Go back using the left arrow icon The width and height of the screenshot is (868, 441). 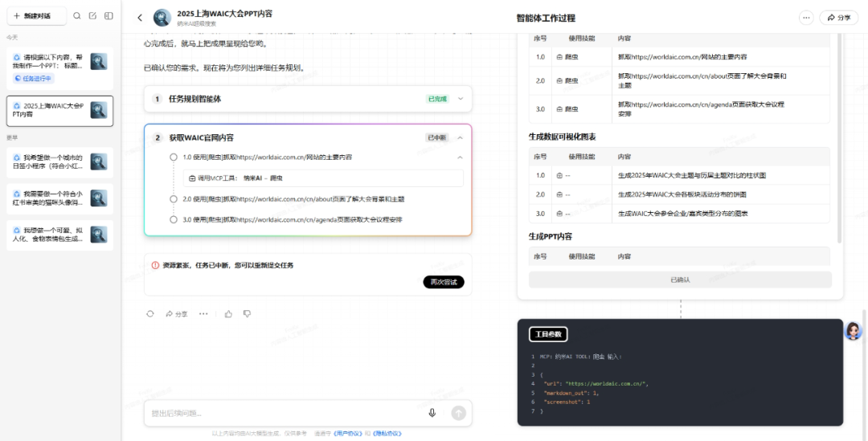(x=140, y=18)
